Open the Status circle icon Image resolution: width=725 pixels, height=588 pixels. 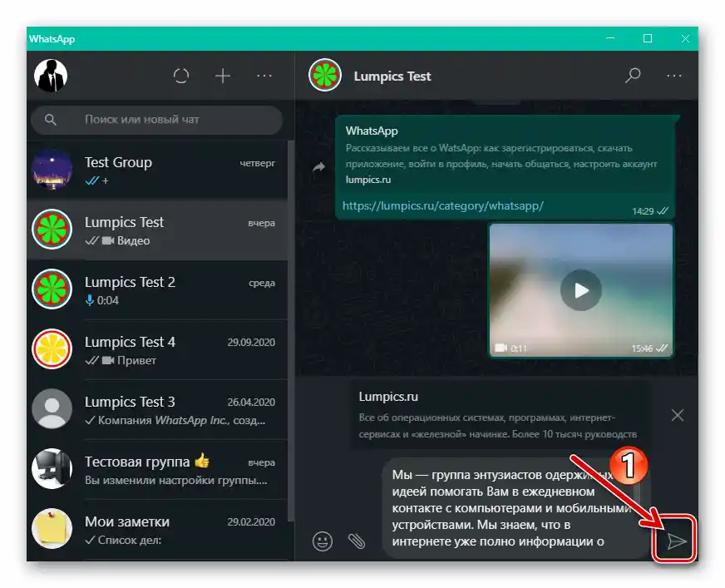click(x=181, y=76)
